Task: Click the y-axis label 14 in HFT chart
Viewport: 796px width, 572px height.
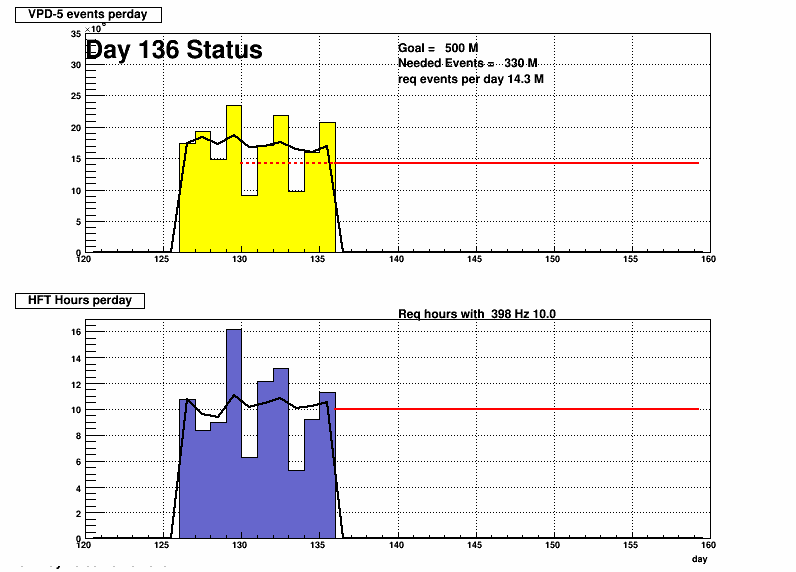Action: pyautogui.click(x=76, y=359)
